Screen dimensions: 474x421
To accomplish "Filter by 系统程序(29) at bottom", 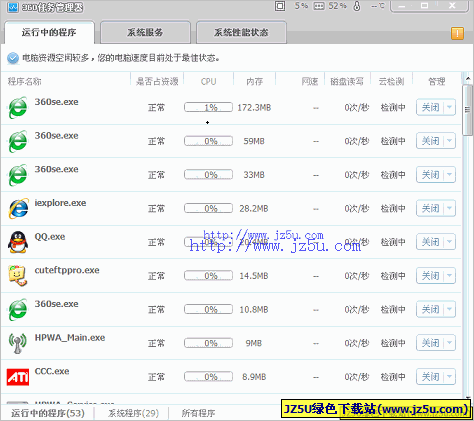I will 133,413.
